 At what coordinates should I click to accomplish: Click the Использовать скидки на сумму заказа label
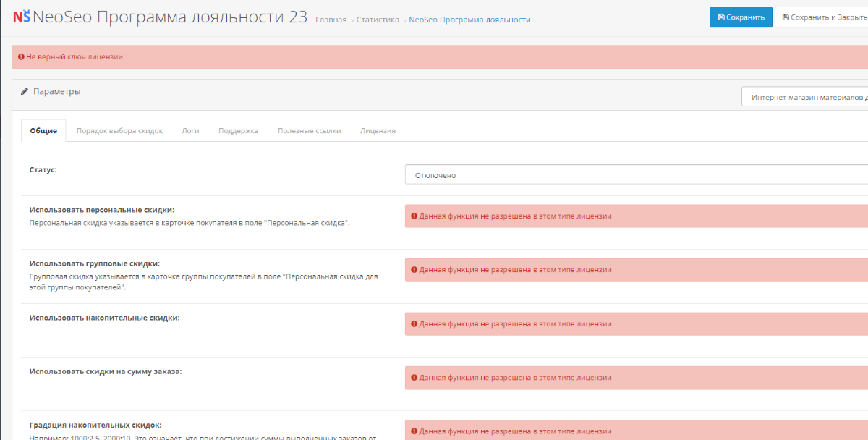[106, 371]
